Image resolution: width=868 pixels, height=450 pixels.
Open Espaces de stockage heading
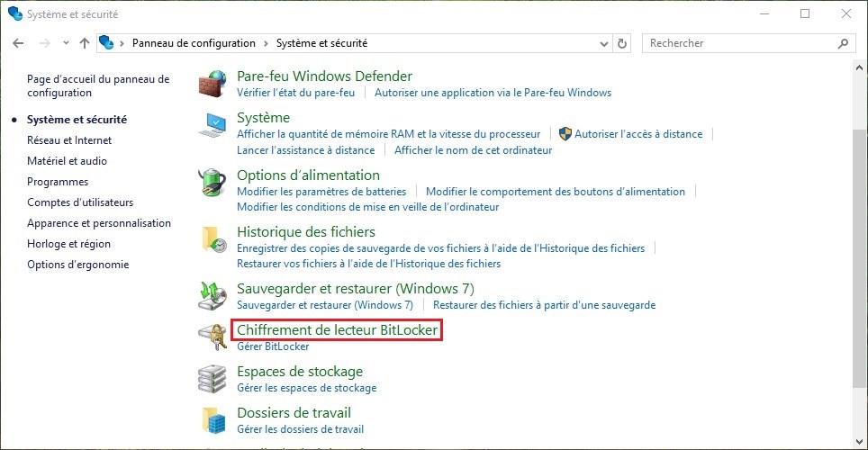[300, 372]
